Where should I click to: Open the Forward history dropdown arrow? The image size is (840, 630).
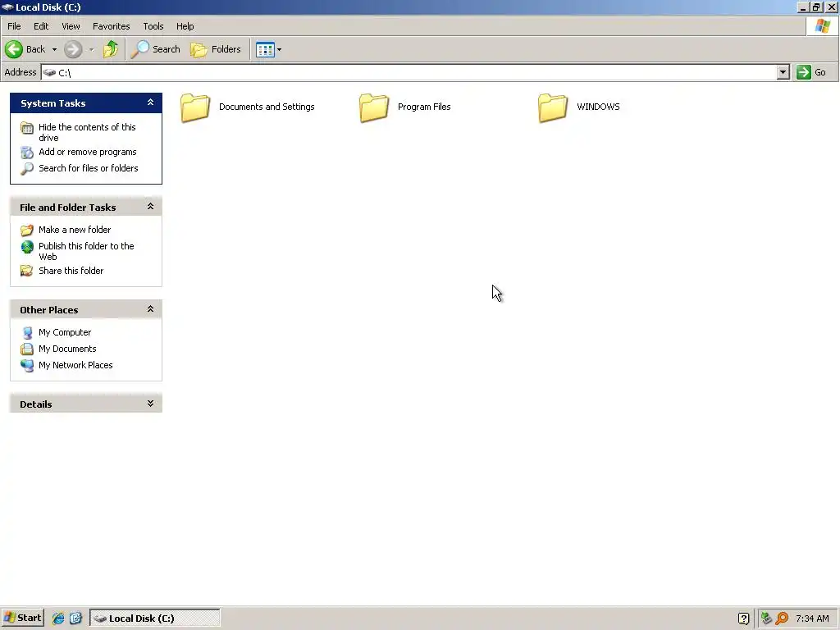click(91, 50)
